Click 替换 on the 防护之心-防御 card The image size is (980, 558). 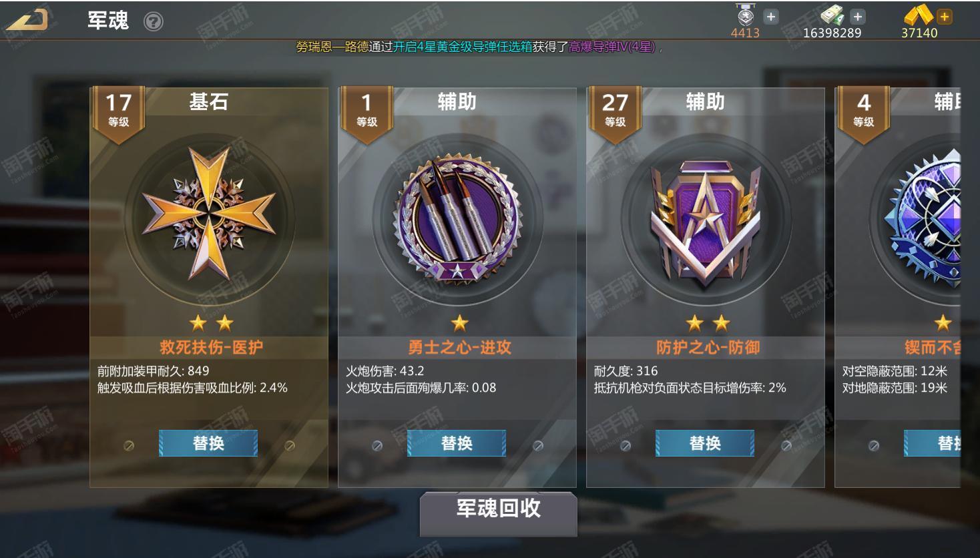[705, 443]
